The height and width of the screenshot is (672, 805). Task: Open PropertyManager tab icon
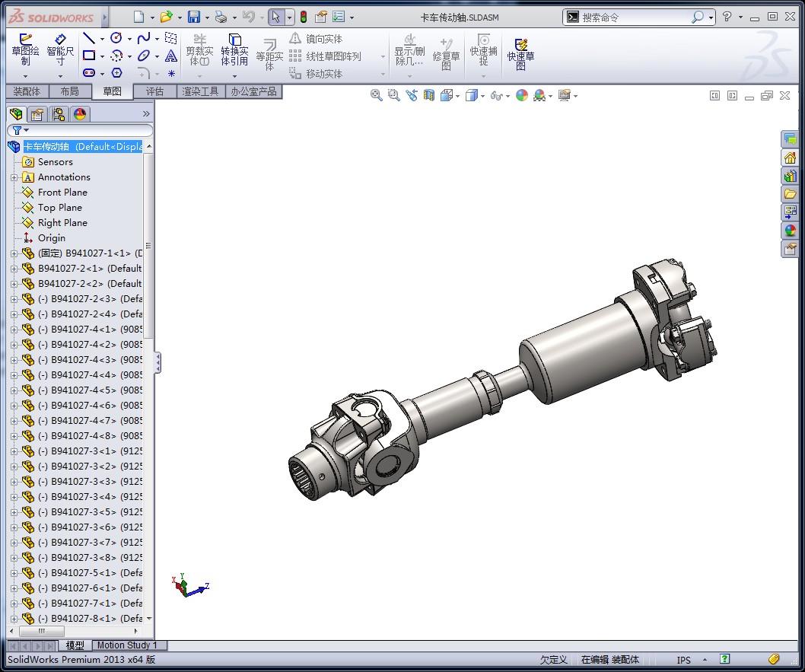[x=37, y=113]
